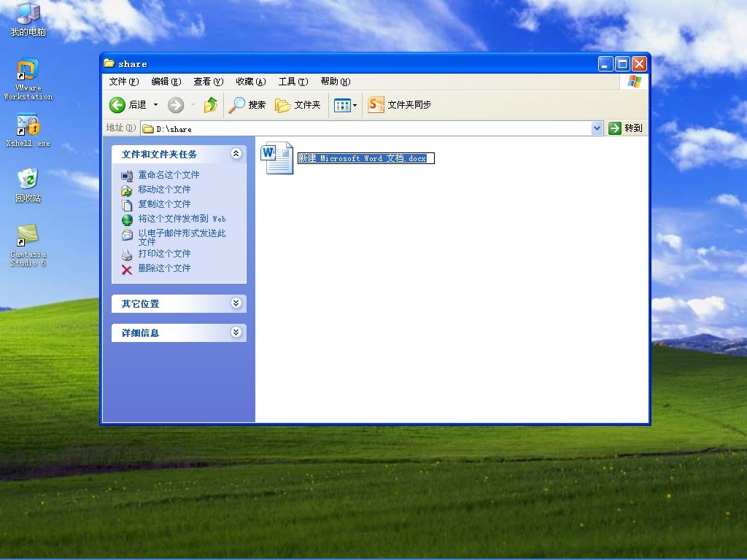
Task: Open the 工具(T) menu
Action: click(293, 82)
